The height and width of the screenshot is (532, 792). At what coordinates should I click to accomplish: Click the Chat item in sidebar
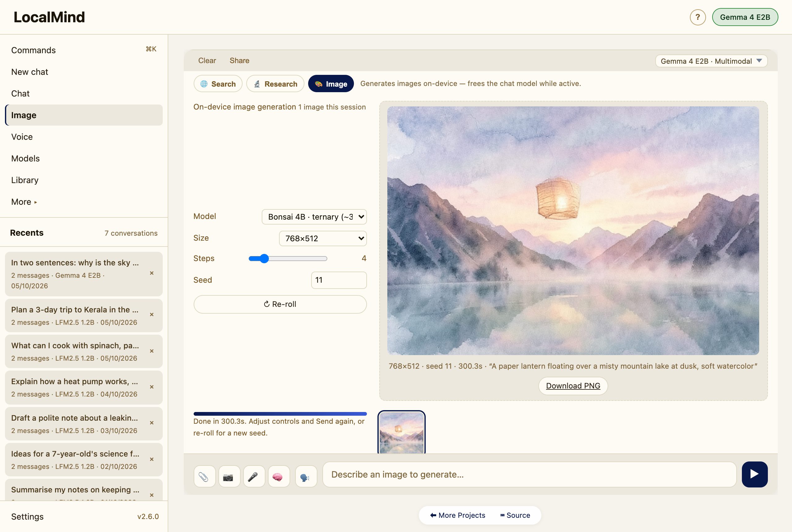click(84, 94)
